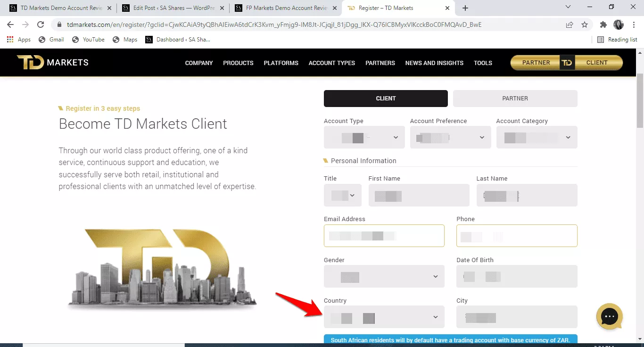
Task: Close the FP Markets Demo Account Review tab
Action: [335, 8]
